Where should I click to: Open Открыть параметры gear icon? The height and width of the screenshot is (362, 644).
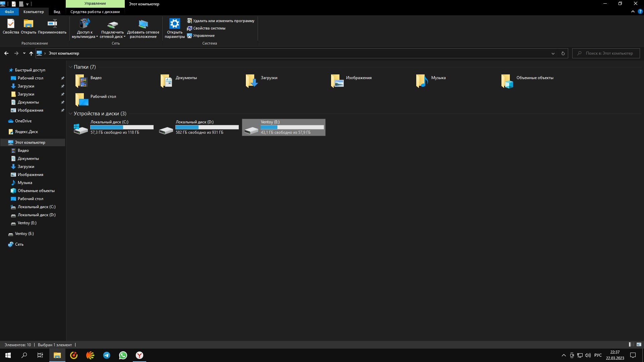(174, 28)
